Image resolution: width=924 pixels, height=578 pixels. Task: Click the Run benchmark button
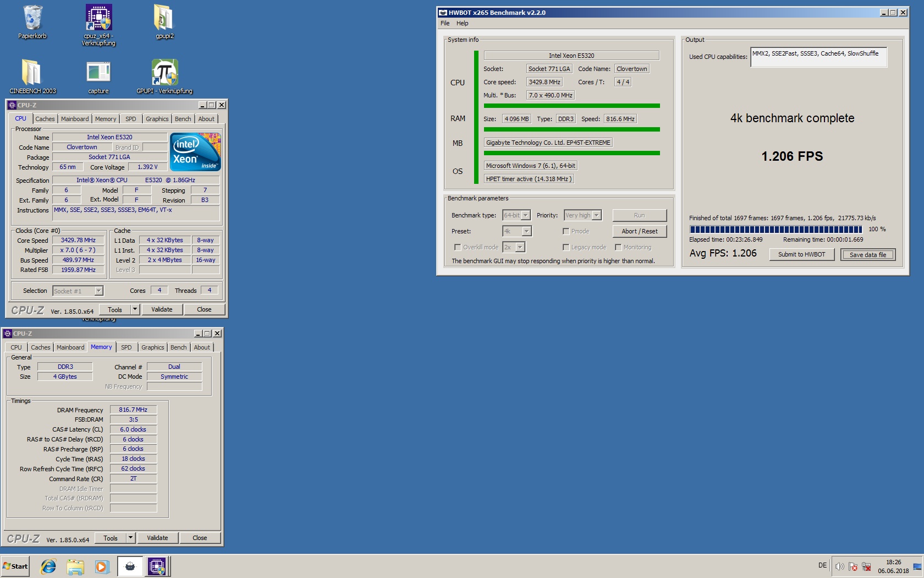pyautogui.click(x=639, y=215)
